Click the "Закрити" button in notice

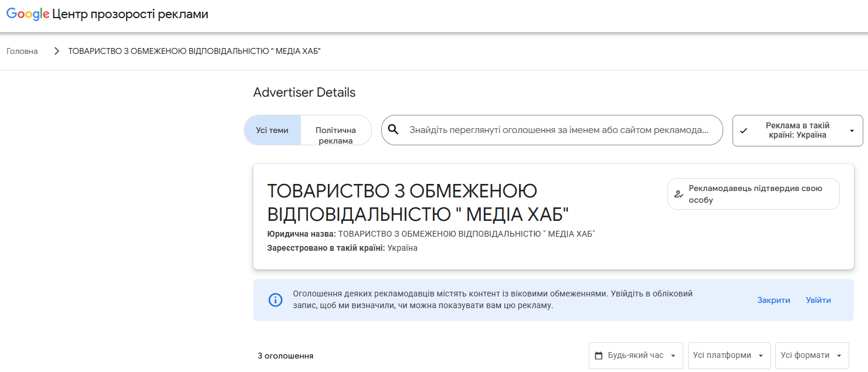[x=774, y=300]
